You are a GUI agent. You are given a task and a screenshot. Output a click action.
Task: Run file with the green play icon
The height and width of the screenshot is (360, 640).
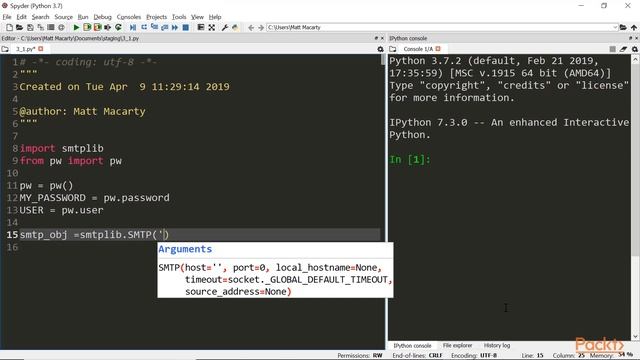(x=76, y=27)
